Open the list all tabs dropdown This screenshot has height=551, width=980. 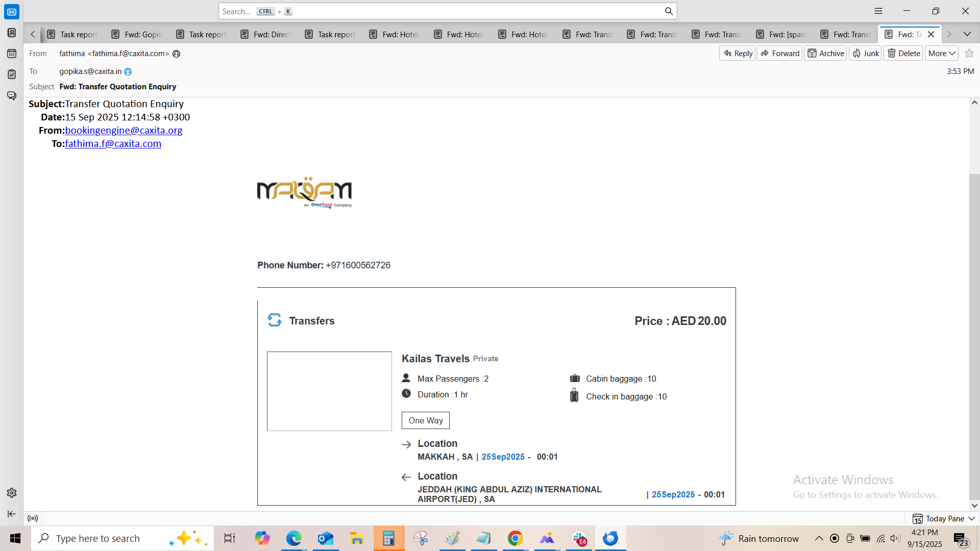tap(967, 34)
